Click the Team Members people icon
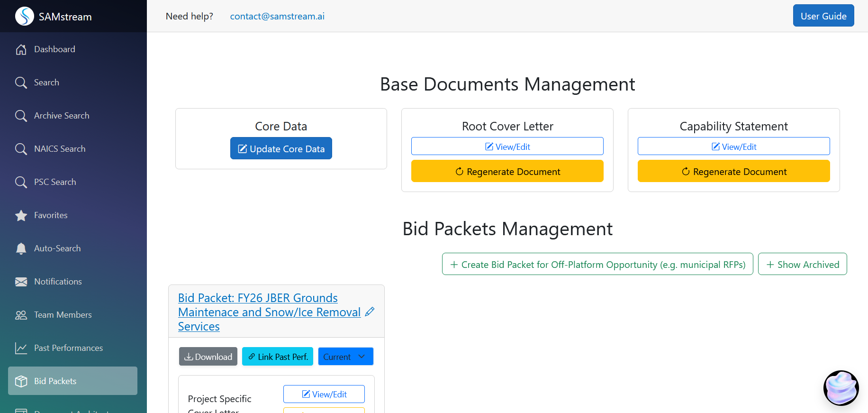This screenshot has width=868, height=413. click(21, 315)
